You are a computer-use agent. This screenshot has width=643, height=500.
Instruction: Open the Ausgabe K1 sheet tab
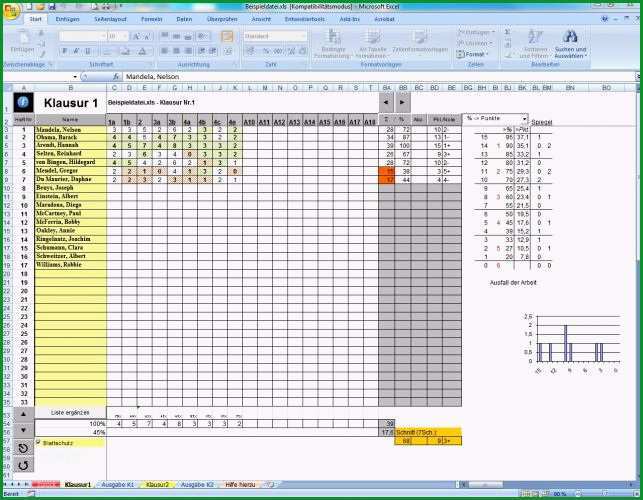pos(117,485)
